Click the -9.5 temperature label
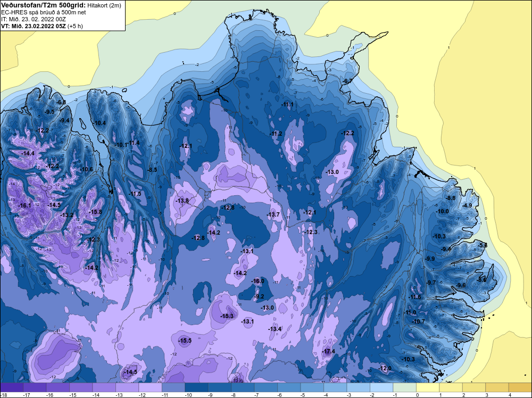The width and height of the screenshot is (532, 398). (x=49, y=112)
